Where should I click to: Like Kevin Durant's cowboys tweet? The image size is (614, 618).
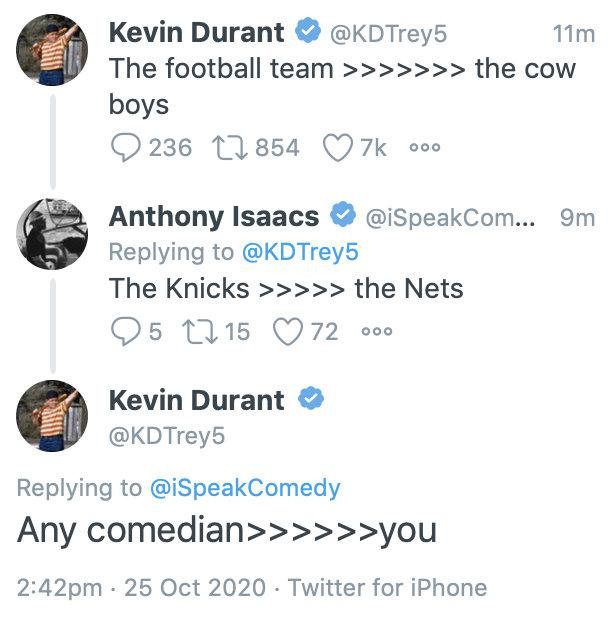[x=338, y=148]
